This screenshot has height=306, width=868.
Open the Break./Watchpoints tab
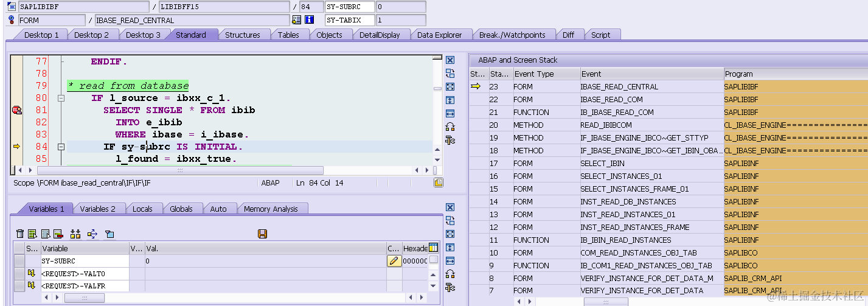point(512,35)
